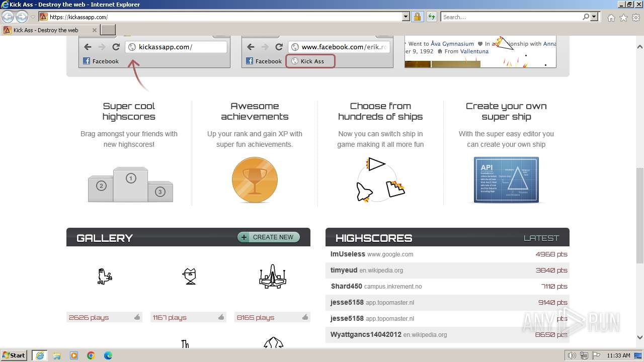Screen dimensions: 644x362
Task: Click the security lock icon in address bar
Action: click(x=417, y=17)
